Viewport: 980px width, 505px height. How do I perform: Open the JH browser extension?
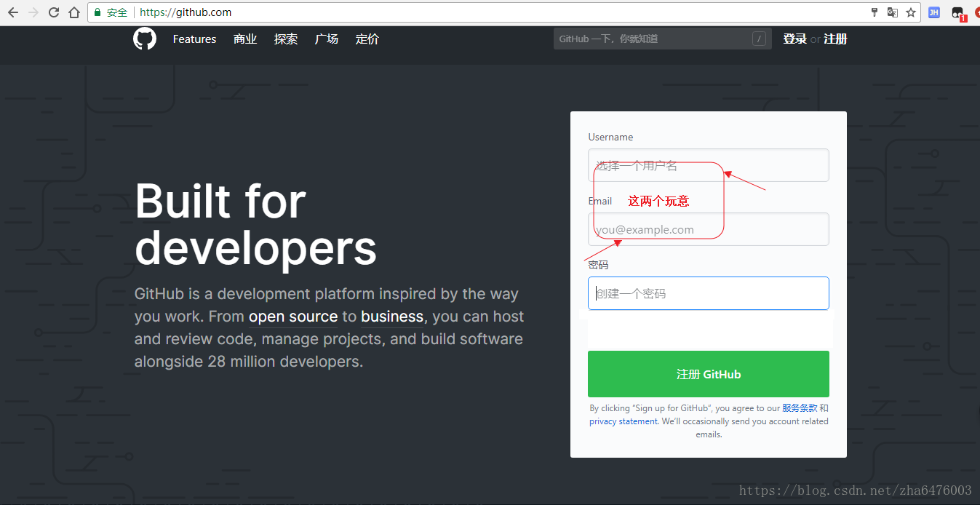[x=934, y=12]
